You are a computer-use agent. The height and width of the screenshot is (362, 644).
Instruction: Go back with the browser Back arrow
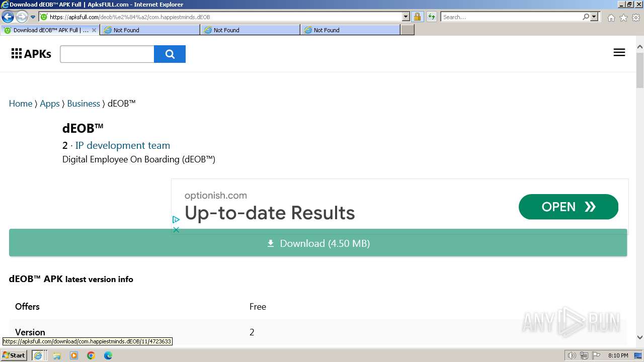8,17
